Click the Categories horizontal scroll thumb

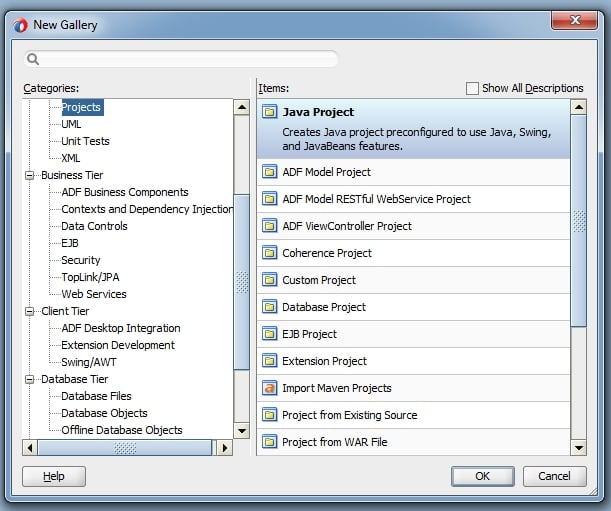pos(125,447)
